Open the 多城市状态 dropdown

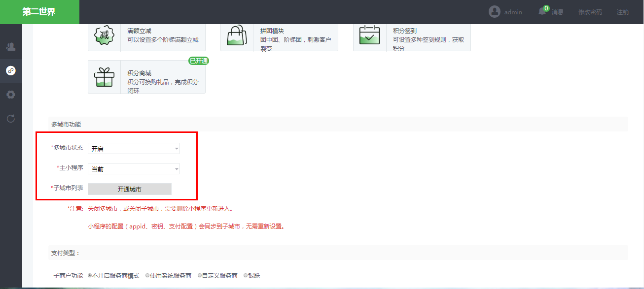(134, 148)
